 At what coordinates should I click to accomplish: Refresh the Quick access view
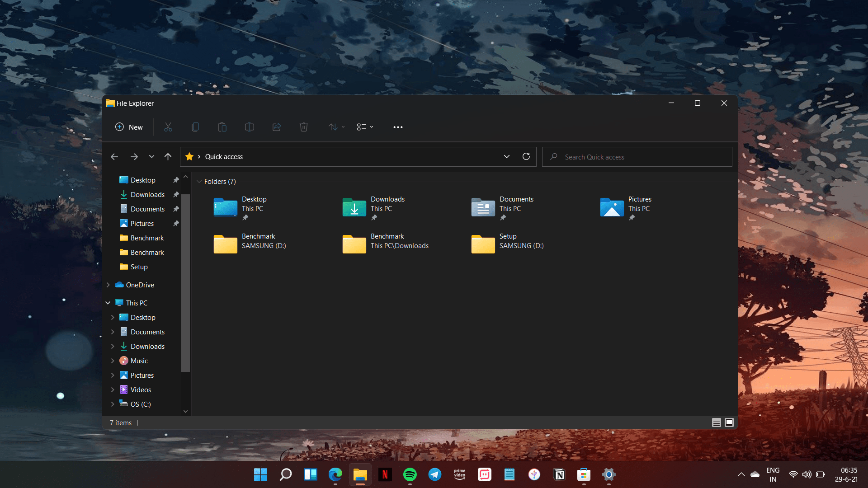526,156
